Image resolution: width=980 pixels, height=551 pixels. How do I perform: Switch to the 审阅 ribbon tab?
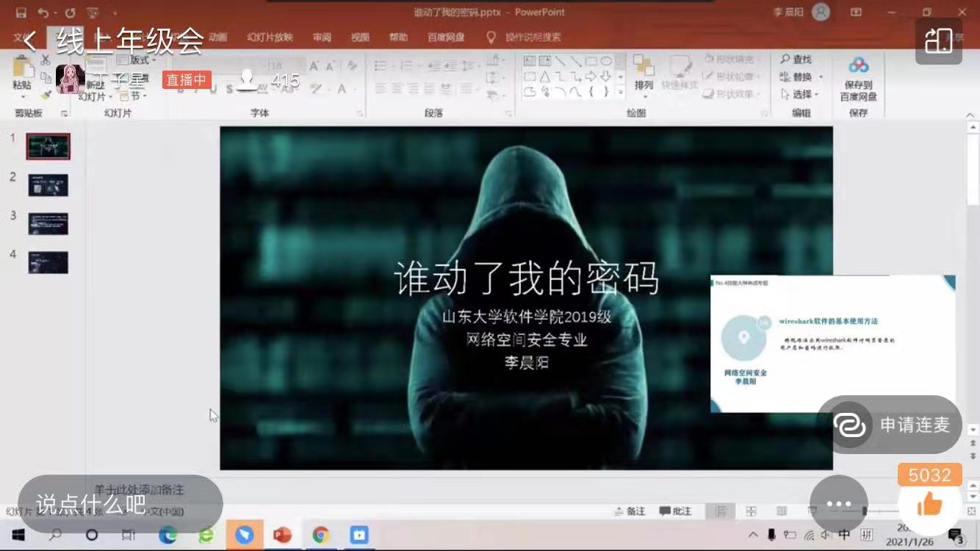point(322,37)
